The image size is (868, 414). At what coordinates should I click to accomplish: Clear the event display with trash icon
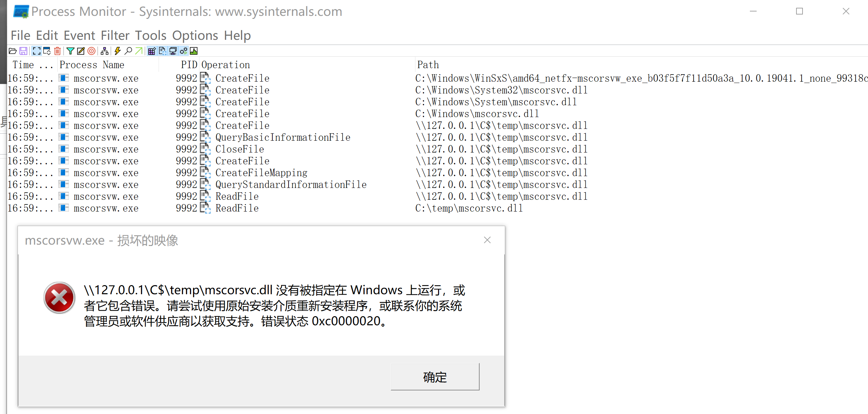click(x=58, y=51)
